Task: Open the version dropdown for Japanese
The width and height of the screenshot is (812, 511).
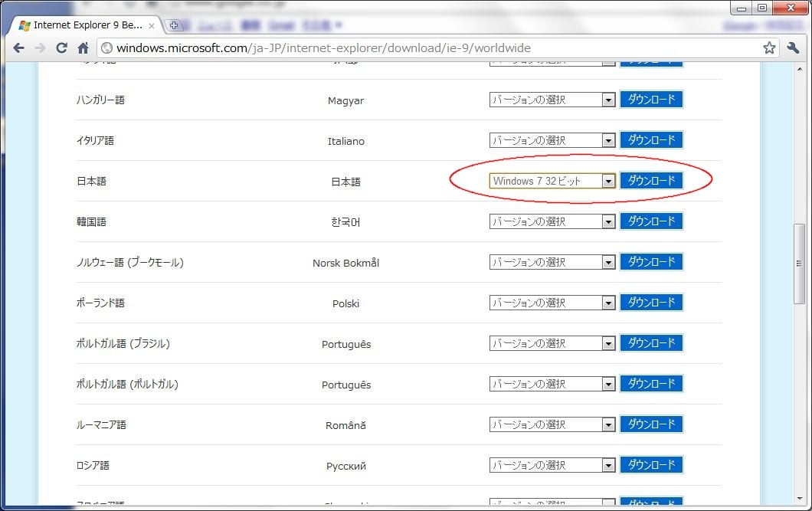Action: (552, 182)
